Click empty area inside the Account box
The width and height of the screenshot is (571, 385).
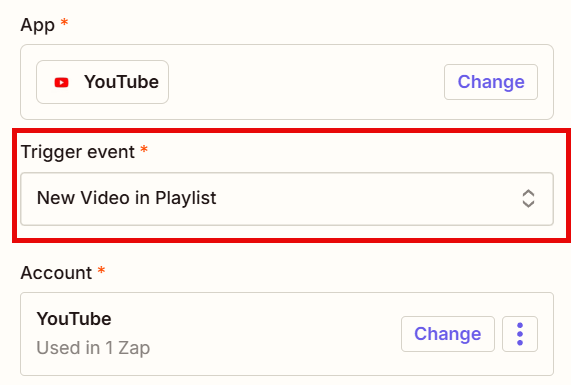point(273,334)
